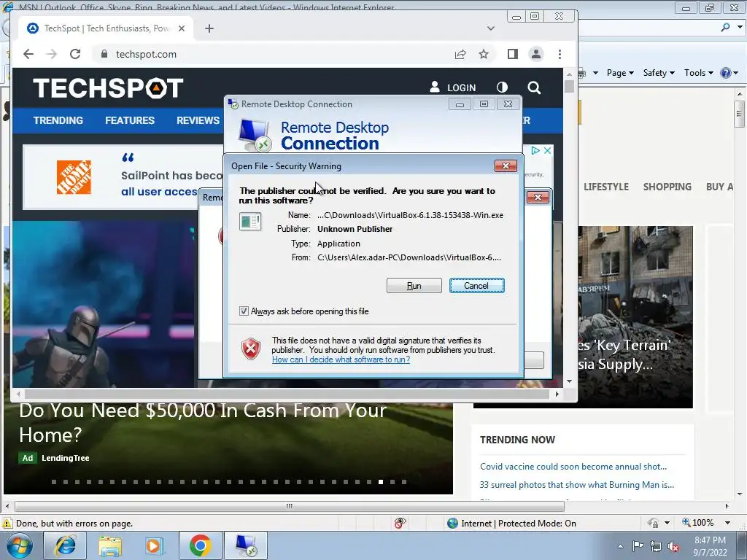Toggle TechSpot dark mode contrast icon
The image size is (747, 560).
[x=502, y=87]
